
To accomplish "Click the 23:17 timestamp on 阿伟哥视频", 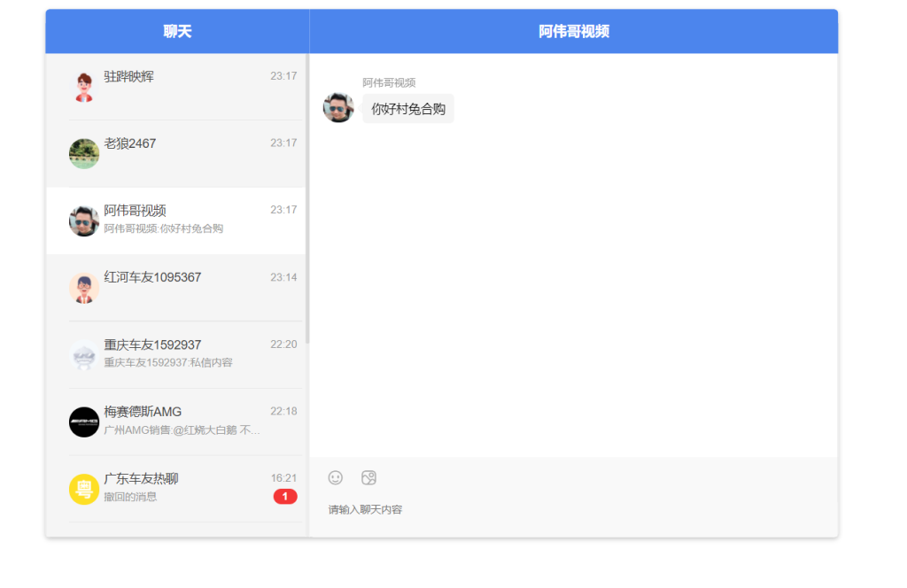I will click(283, 210).
